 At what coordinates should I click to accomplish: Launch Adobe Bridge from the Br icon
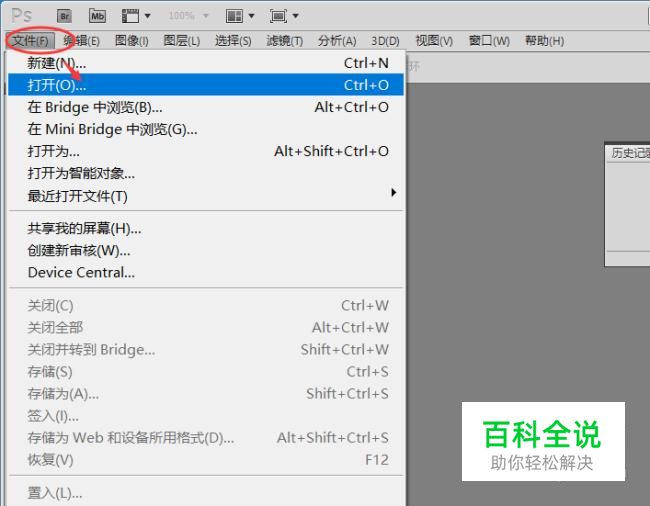(64, 16)
